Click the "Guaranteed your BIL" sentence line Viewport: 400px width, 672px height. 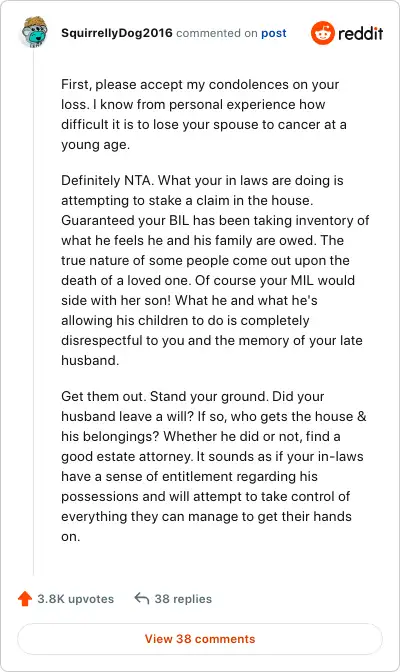pyautogui.click(x=215, y=220)
